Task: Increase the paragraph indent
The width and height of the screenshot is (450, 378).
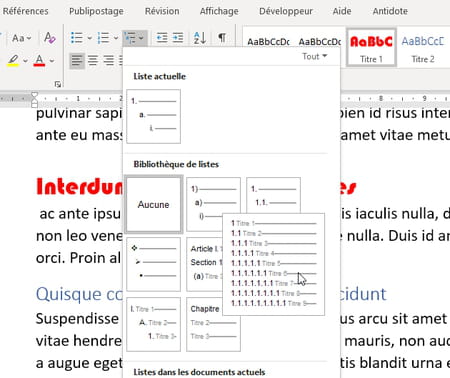Action: pyautogui.click(x=178, y=38)
